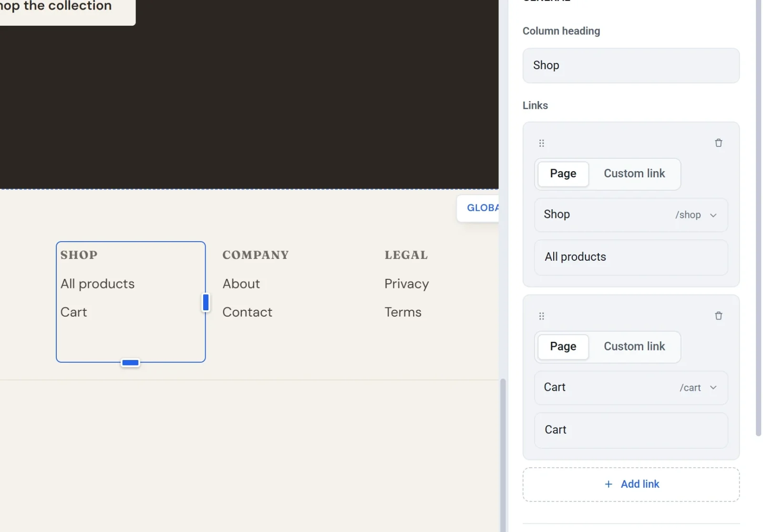763x532 pixels.
Task: Click Contact link in footer preview
Action: (x=247, y=312)
